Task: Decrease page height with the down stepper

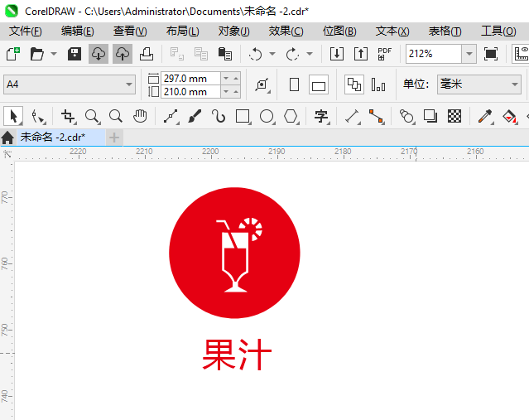Action: coord(226,91)
